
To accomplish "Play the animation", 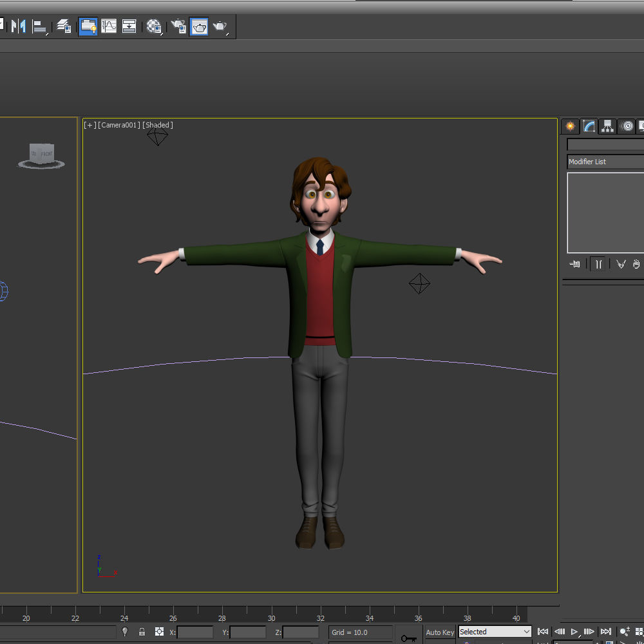I will click(x=574, y=632).
